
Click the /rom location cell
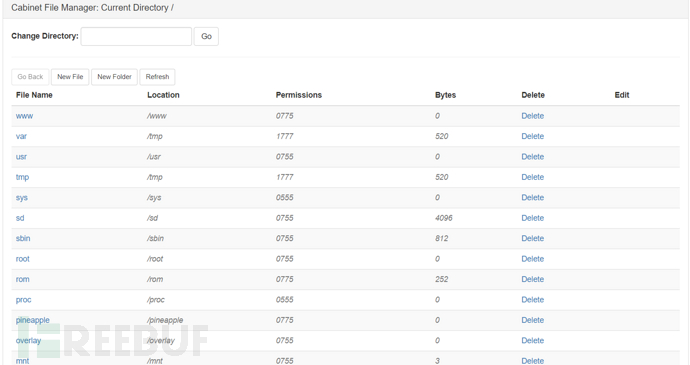(155, 279)
